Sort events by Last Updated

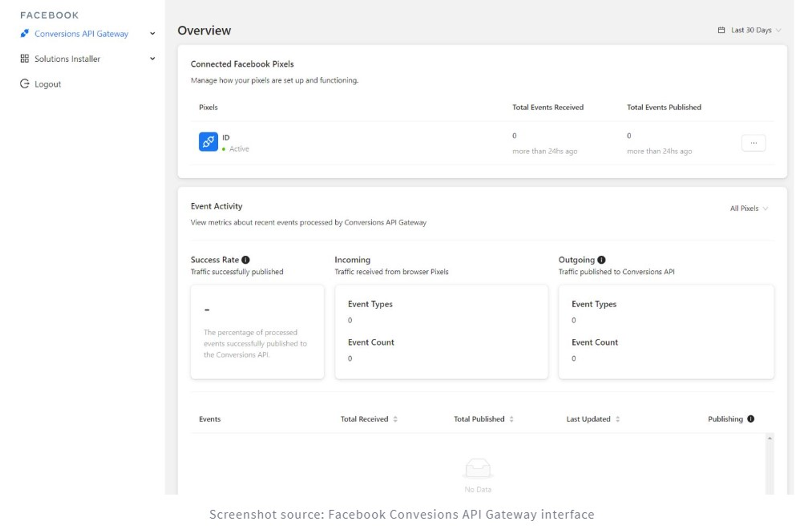pyautogui.click(x=618, y=419)
